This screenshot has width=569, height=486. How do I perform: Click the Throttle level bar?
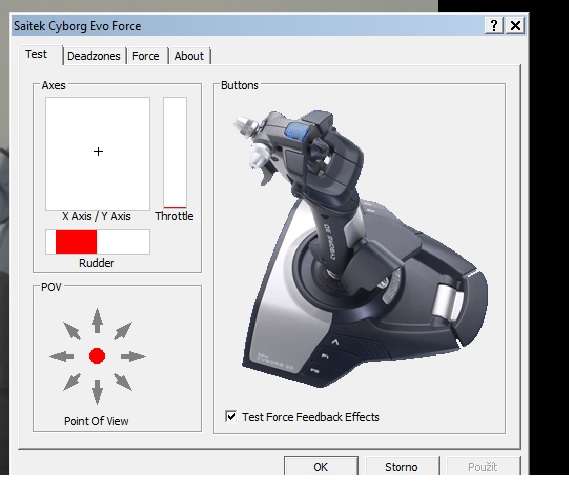tap(175, 152)
